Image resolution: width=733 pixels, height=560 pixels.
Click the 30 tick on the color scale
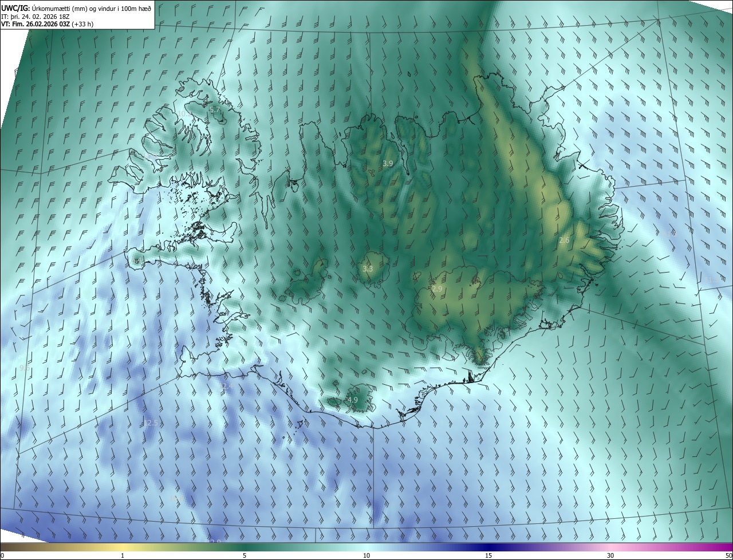tap(610, 555)
